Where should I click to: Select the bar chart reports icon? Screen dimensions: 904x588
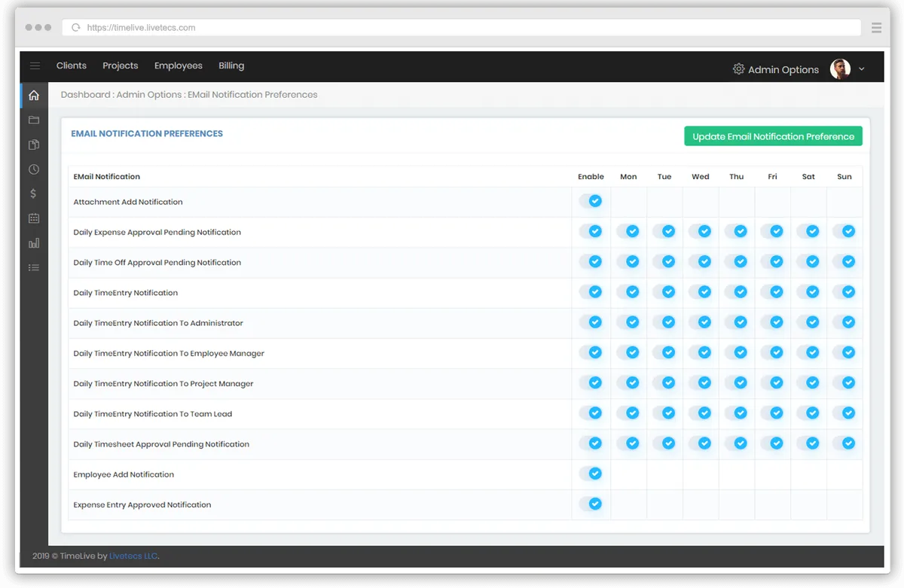(x=33, y=243)
